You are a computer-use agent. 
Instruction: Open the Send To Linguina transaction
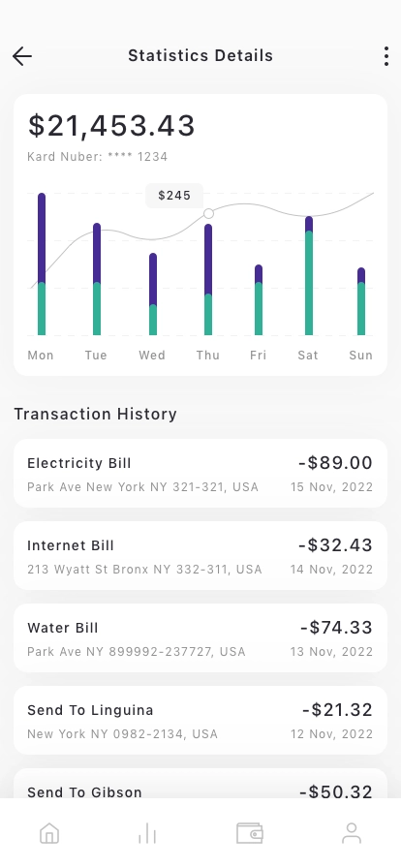click(x=200, y=721)
